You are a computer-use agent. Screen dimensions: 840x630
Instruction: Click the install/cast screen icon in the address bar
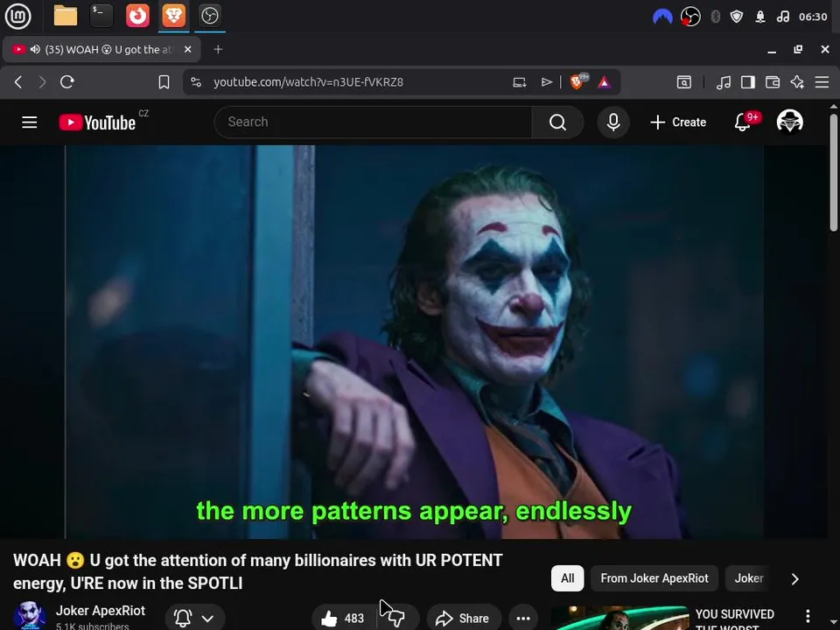coord(519,82)
